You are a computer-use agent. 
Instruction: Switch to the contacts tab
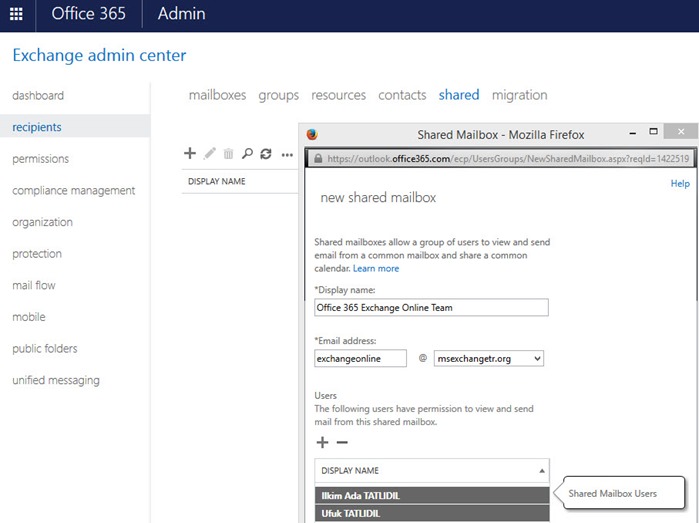coord(402,95)
